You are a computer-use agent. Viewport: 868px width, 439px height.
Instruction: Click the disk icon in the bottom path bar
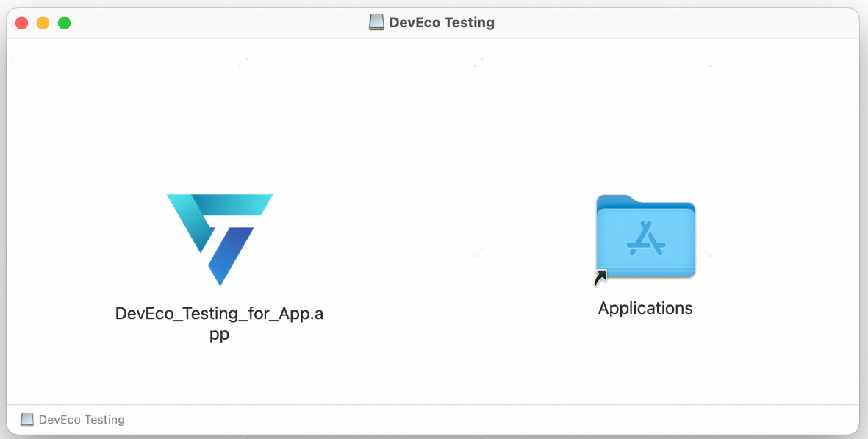(x=27, y=420)
